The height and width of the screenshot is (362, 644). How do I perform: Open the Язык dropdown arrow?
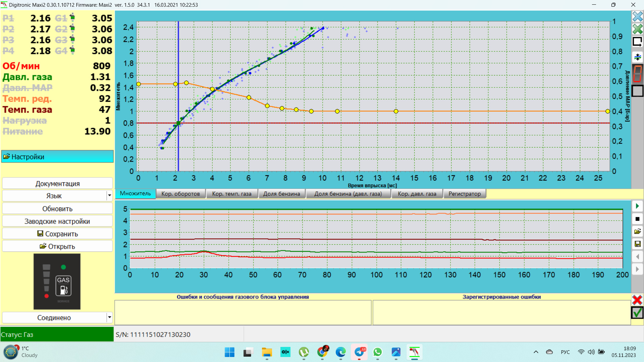click(x=109, y=196)
